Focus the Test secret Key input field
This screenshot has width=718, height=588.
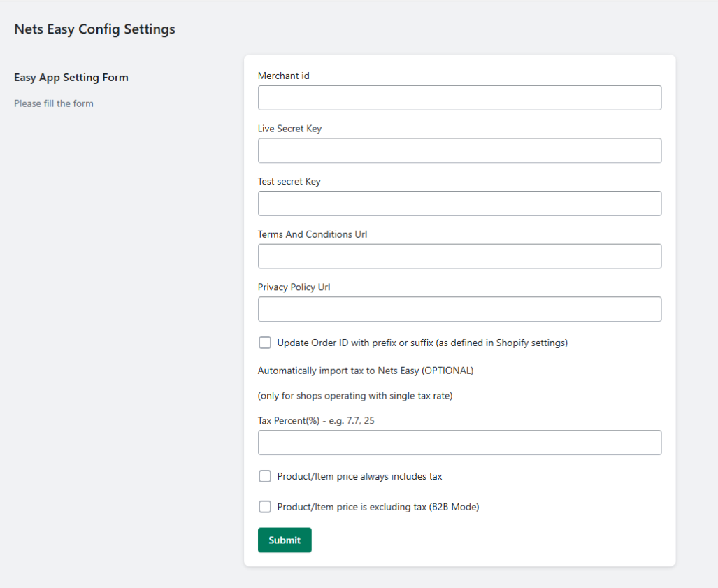pyautogui.click(x=459, y=203)
